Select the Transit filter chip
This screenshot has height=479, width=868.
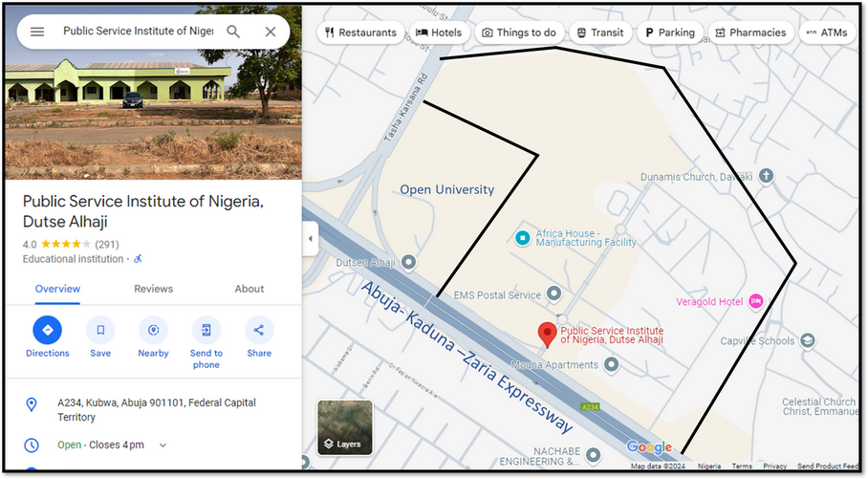(600, 33)
